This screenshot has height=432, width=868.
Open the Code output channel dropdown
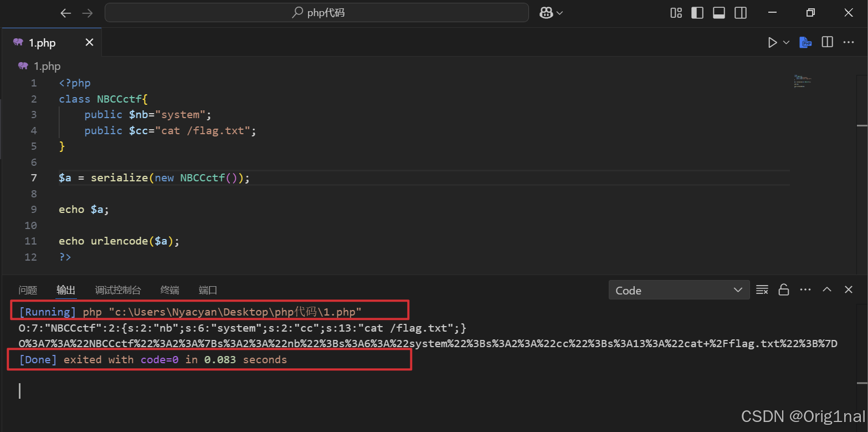coord(679,290)
